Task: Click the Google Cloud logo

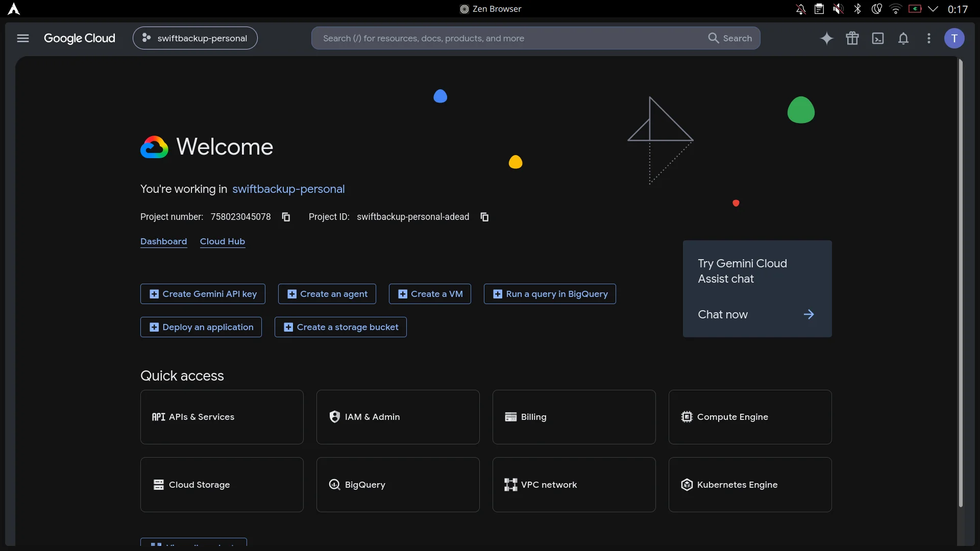Action: (x=80, y=38)
